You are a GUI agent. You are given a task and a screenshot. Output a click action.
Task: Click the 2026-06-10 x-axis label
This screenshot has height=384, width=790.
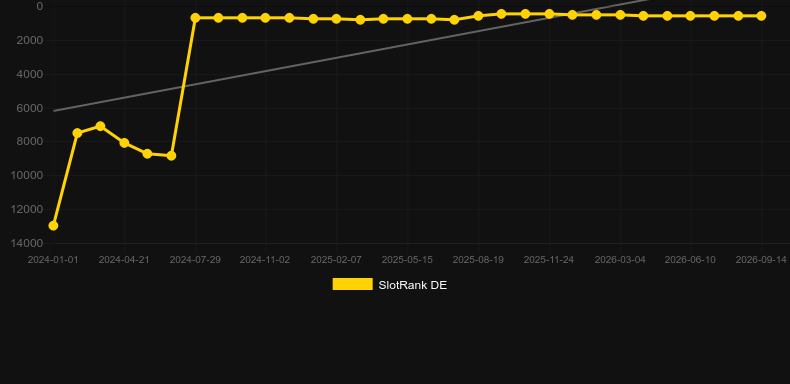pyautogui.click(x=690, y=260)
